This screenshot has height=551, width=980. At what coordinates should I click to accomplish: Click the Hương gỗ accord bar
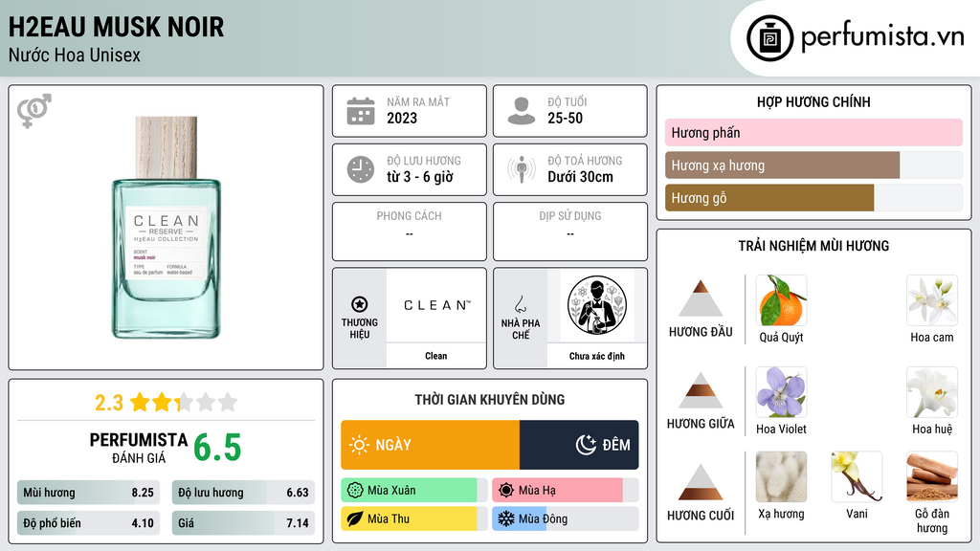813,198
